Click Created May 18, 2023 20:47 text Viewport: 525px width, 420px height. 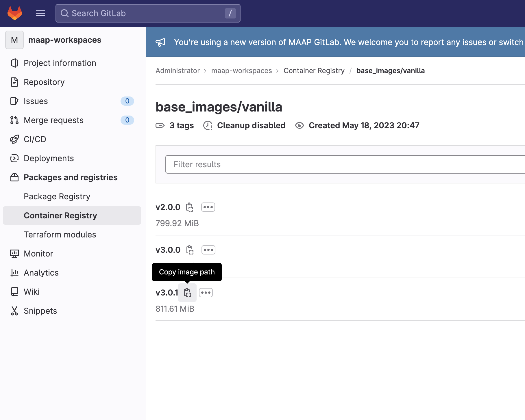364,125
